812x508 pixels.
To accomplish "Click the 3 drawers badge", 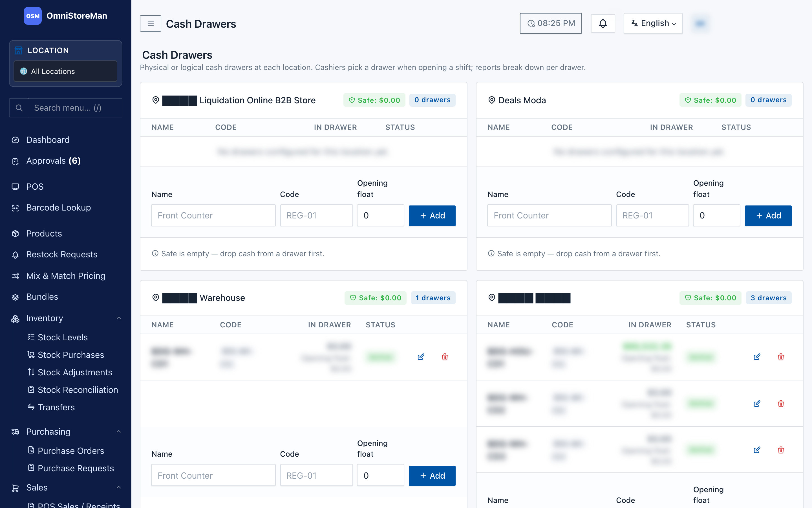I will [768, 298].
